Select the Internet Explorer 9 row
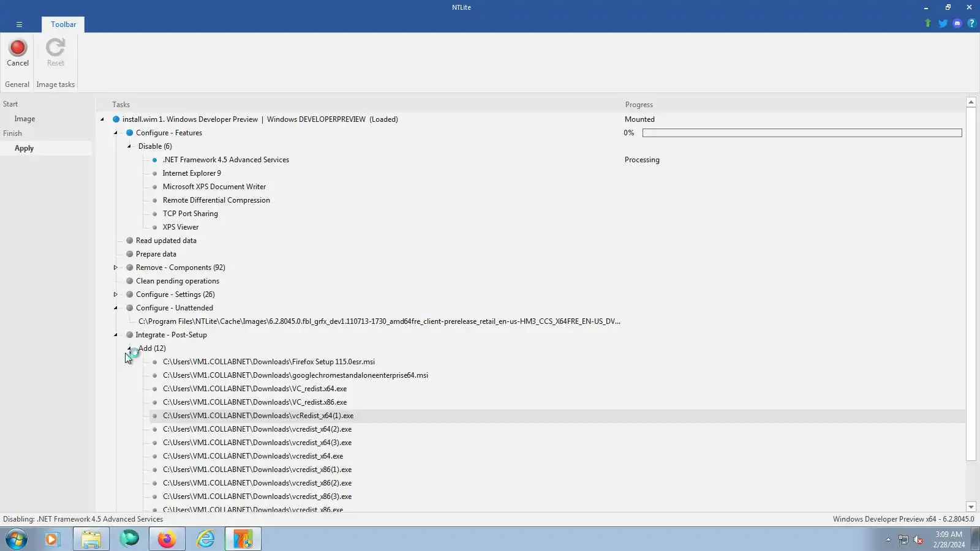Viewport: 980px width, 551px height. click(x=192, y=173)
